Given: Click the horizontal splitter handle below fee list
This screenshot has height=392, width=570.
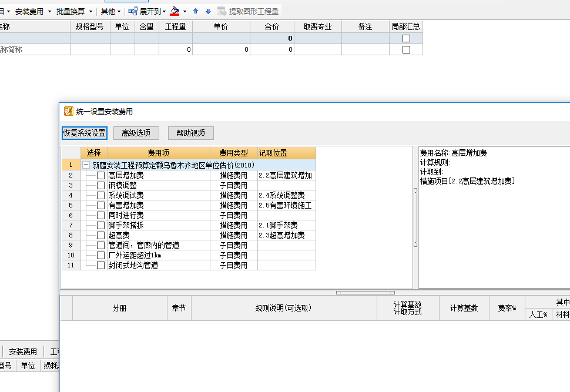Looking at the screenshot, I should point(366,292).
